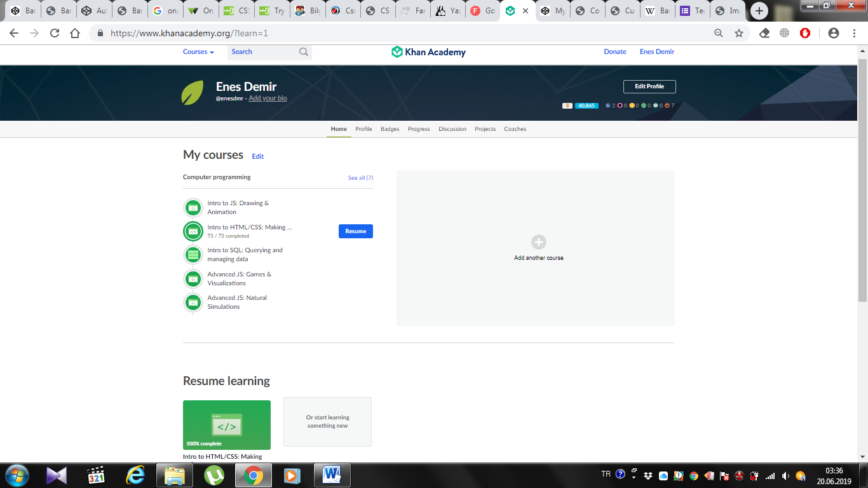Click the browser address bar URL
Image resolution: width=868 pixels, height=488 pixels.
tap(189, 33)
